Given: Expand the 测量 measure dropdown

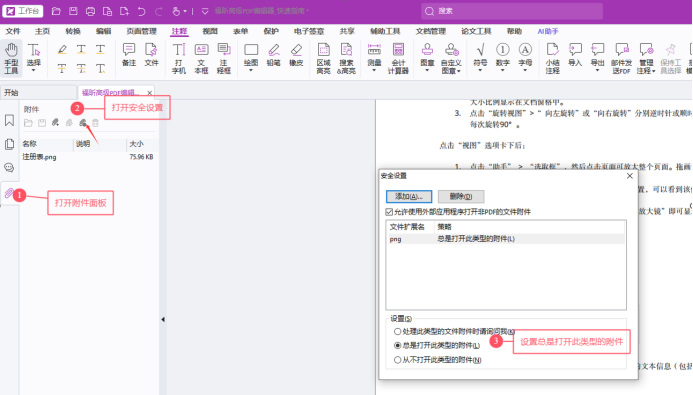Looking at the screenshot, I should 374,70.
